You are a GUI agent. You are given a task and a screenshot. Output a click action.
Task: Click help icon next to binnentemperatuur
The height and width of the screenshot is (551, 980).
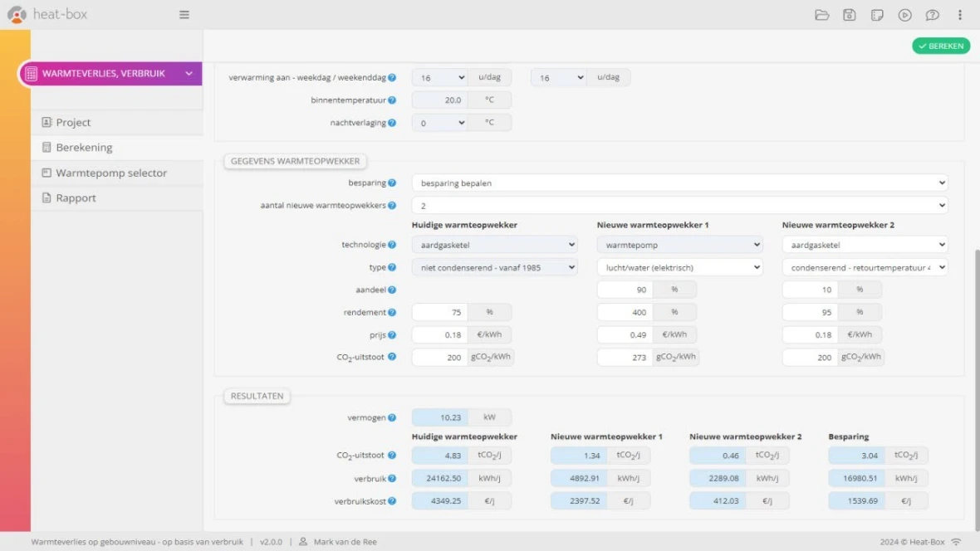(392, 100)
